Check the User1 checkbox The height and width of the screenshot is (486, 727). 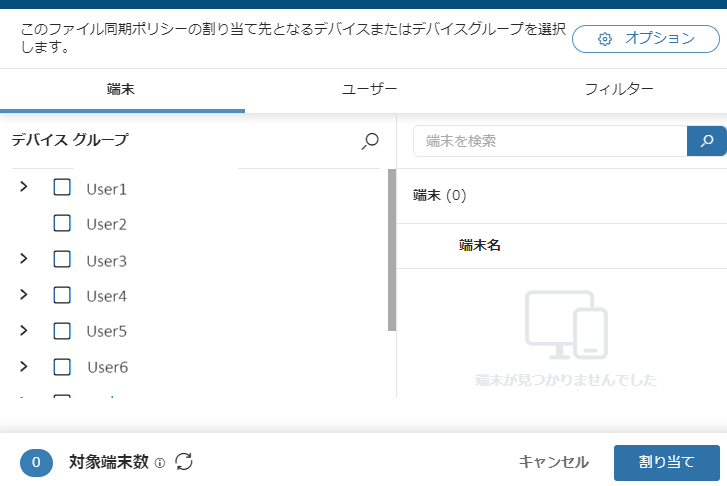[62, 187]
